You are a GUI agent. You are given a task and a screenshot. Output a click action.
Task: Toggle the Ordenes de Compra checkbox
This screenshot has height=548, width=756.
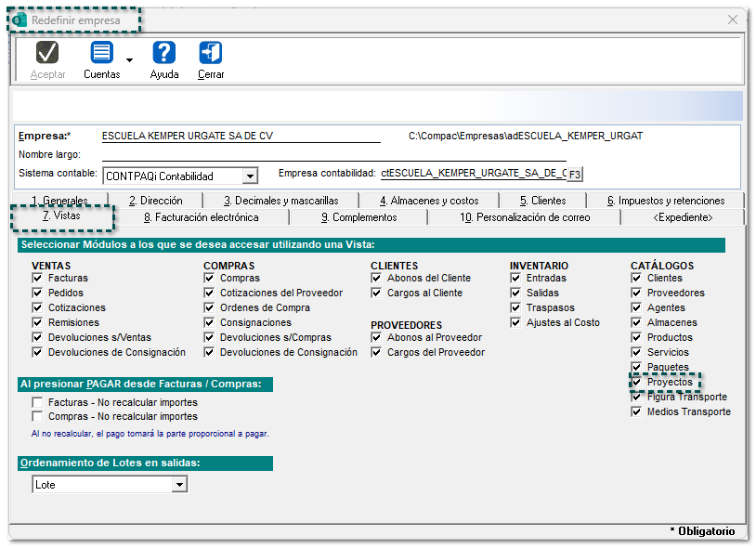click(x=210, y=308)
